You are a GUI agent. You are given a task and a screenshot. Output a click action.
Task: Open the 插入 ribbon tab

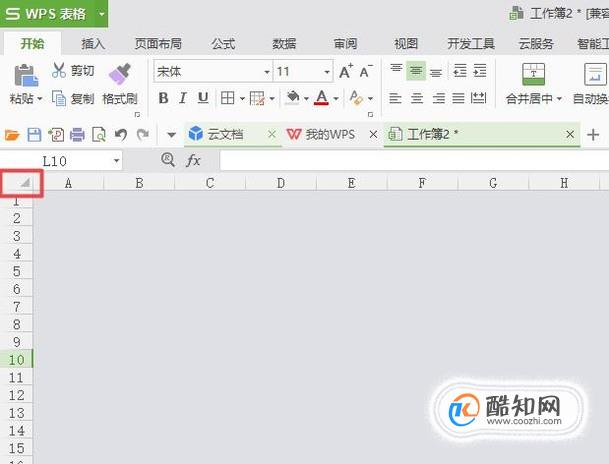[x=93, y=43]
